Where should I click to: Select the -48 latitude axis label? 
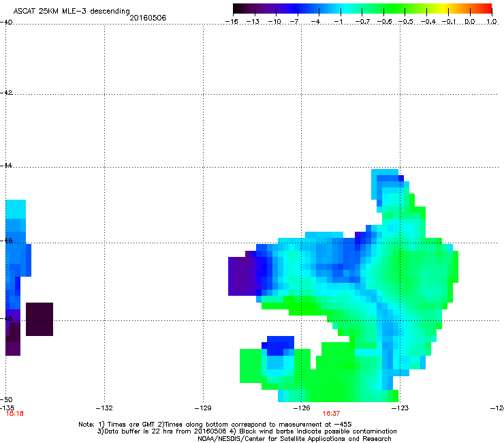[x=6, y=318]
